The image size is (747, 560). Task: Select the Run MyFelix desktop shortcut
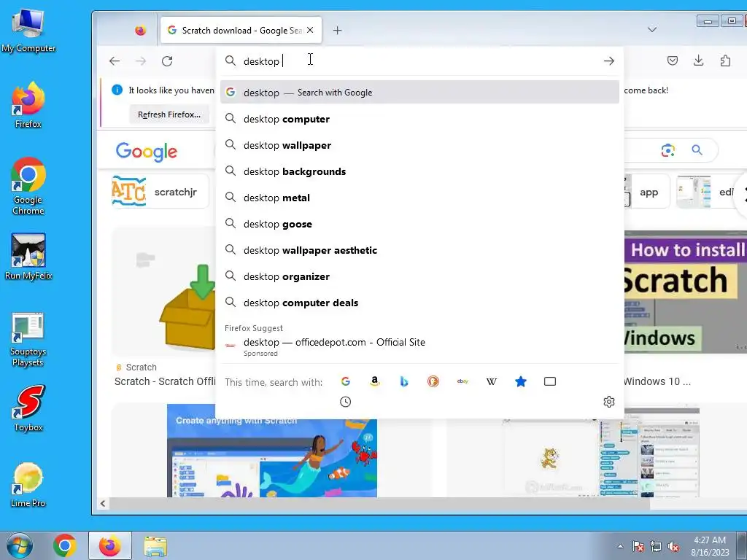pos(28,257)
